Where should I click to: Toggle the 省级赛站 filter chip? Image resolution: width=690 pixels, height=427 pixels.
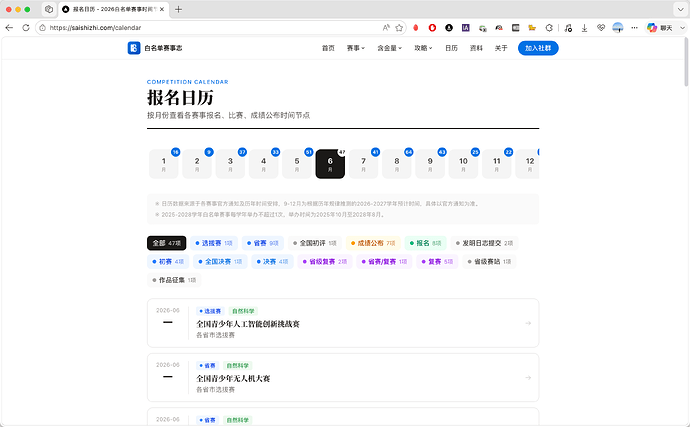[489, 261]
